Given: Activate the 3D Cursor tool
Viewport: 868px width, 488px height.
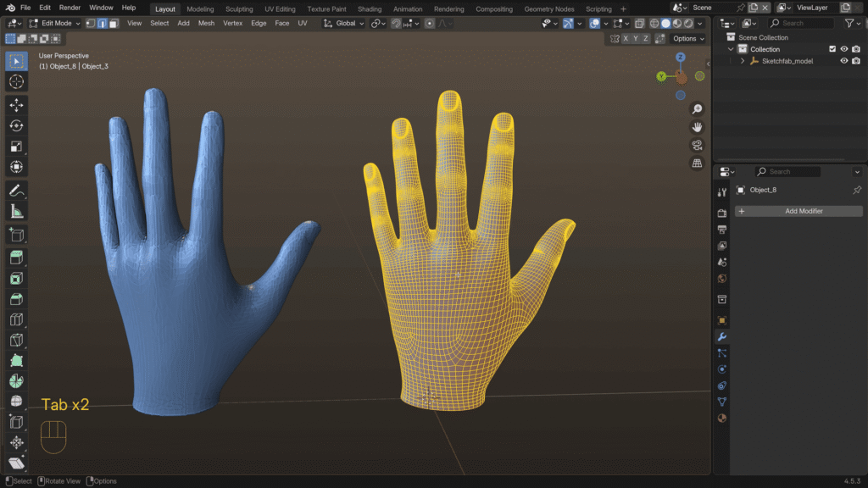Looking at the screenshot, I should 16,82.
